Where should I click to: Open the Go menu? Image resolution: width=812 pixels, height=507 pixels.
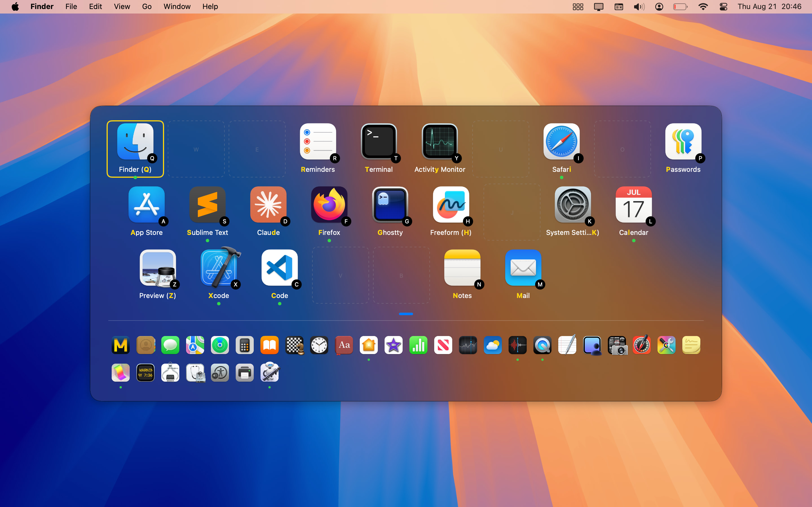tap(147, 6)
